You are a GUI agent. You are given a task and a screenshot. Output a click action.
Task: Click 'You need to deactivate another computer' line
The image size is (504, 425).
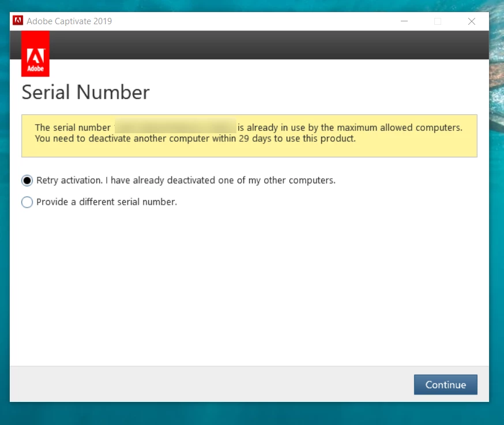pos(195,138)
